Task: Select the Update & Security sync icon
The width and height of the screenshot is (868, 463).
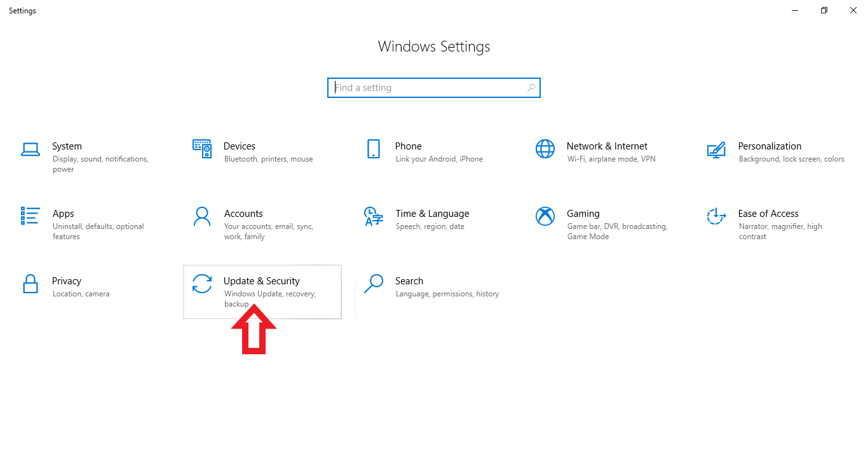Action: click(202, 284)
